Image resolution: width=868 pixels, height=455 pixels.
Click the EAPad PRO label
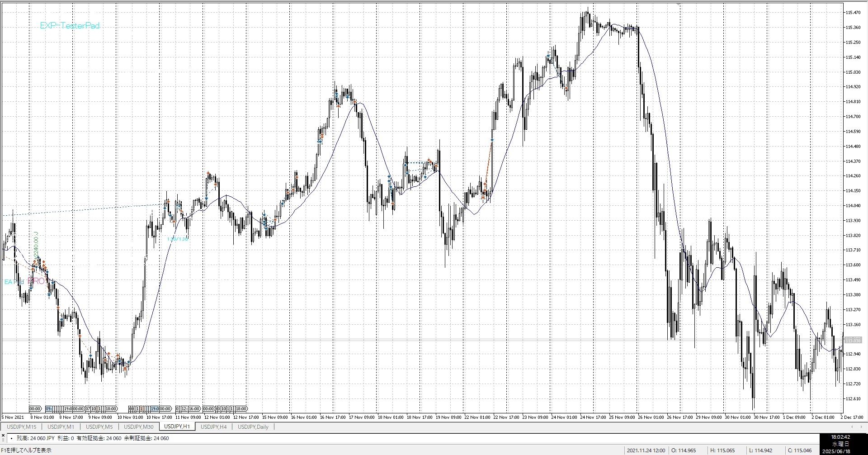pos(25,281)
